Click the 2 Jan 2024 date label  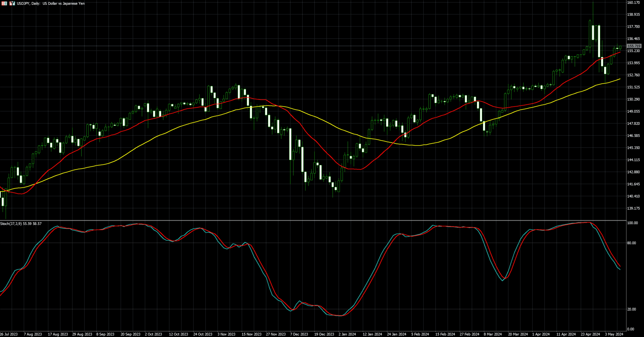(x=347, y=334)
